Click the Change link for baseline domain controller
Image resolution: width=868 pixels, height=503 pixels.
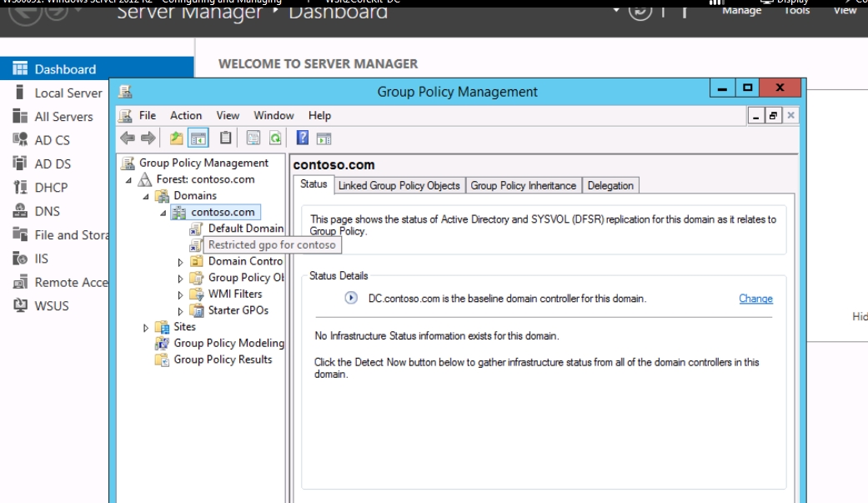pos(755,299)
